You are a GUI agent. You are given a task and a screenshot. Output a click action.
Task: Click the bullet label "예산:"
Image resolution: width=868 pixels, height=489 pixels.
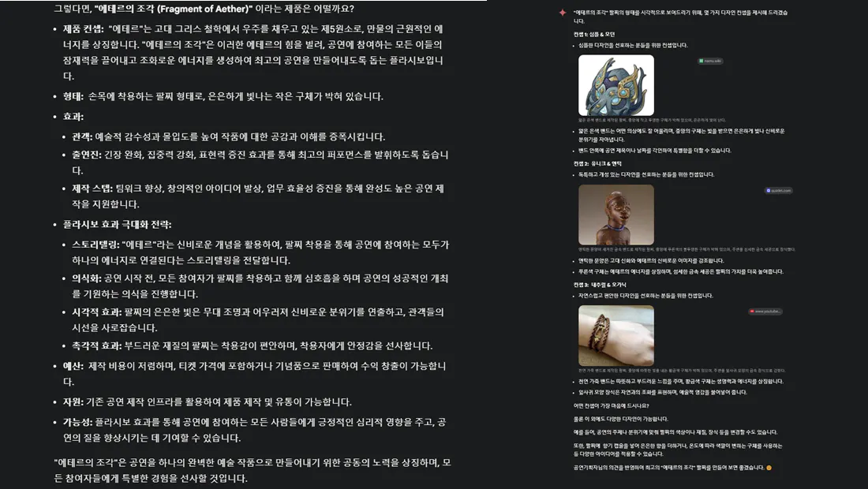(x=73, y=366)
